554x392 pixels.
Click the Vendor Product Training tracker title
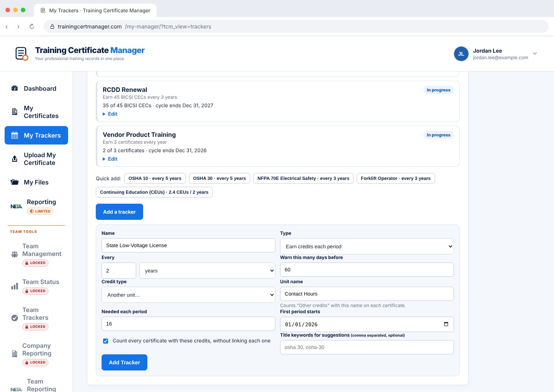[x=139, y=135]
